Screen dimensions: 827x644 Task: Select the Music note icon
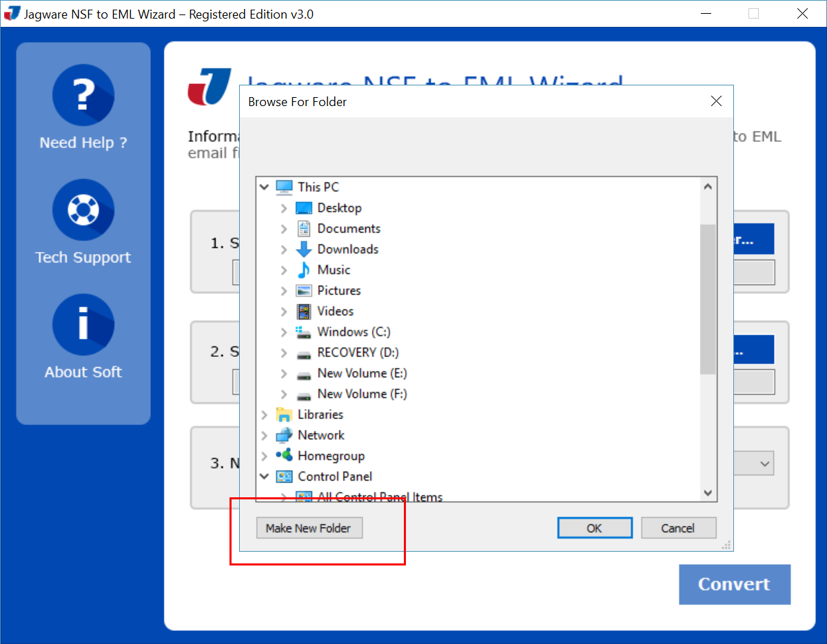304,270
